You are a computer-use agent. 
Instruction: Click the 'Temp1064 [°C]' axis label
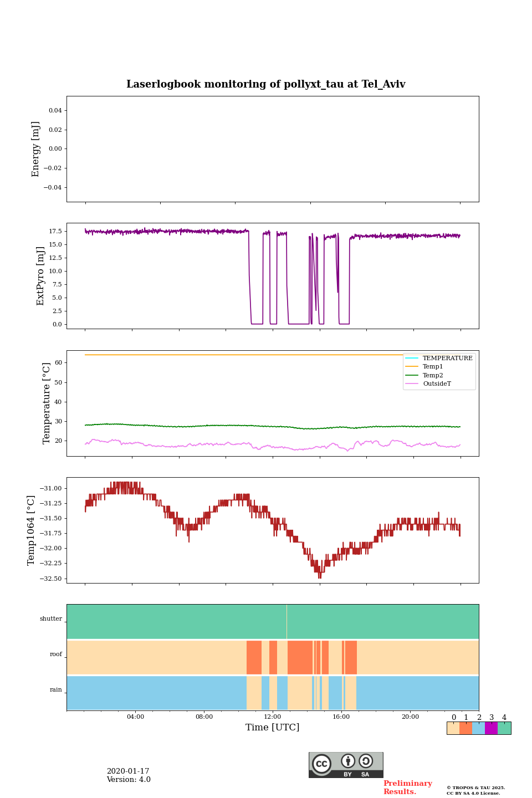tap(31, 530)
